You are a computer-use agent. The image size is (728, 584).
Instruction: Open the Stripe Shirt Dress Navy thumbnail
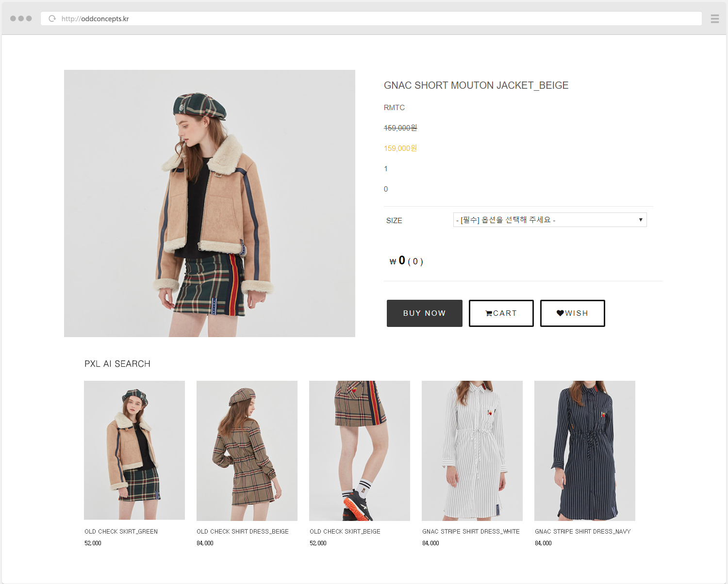[x=585, y=450]
